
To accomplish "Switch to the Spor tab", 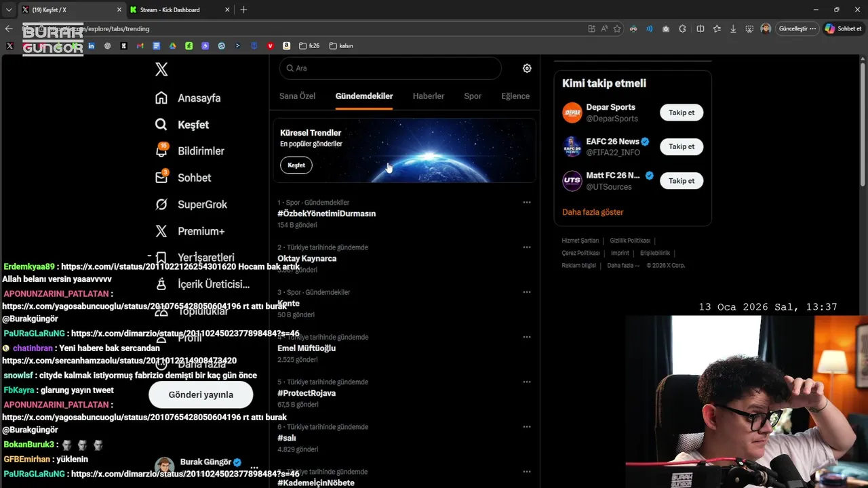I will pyautogui.click(x=473, y=96).
